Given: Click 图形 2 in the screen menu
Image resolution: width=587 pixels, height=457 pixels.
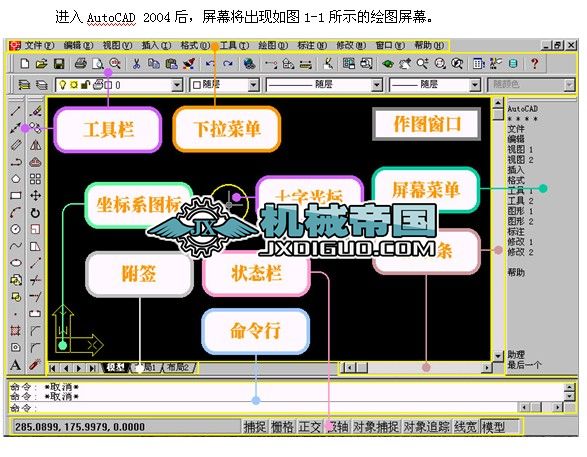Looking at the screenshot, I should click(520, 221).
